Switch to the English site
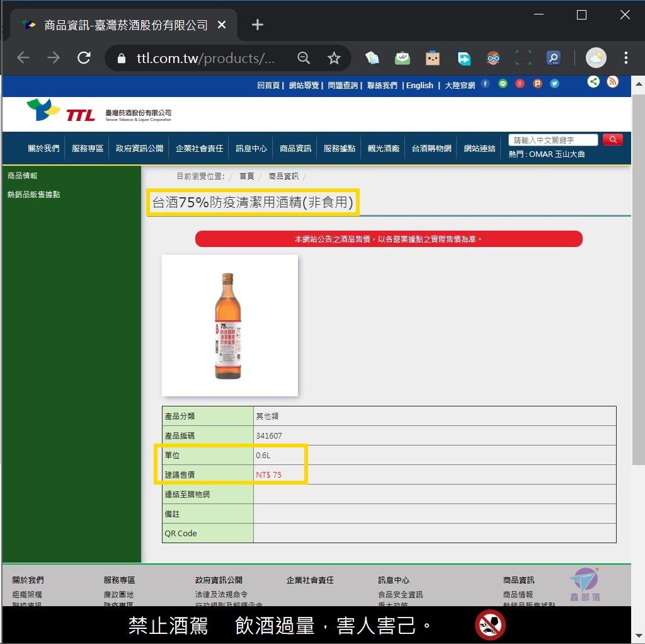645x644 pixels. 420,85
